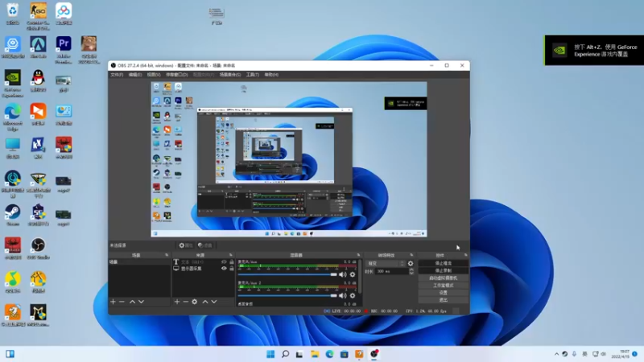This screenshot has width=644, height=362.
Task: Open the Steam desktop shortcut
Action: (13, 216)
